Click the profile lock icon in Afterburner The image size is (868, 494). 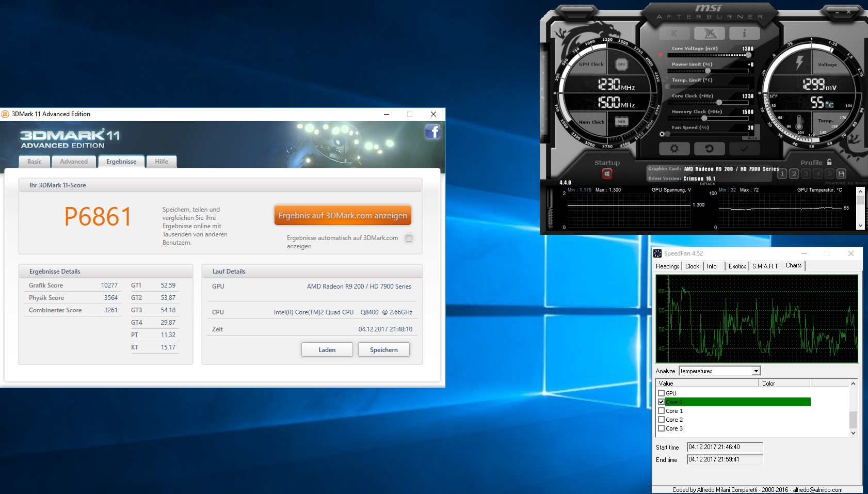click(x=829, y=162)
